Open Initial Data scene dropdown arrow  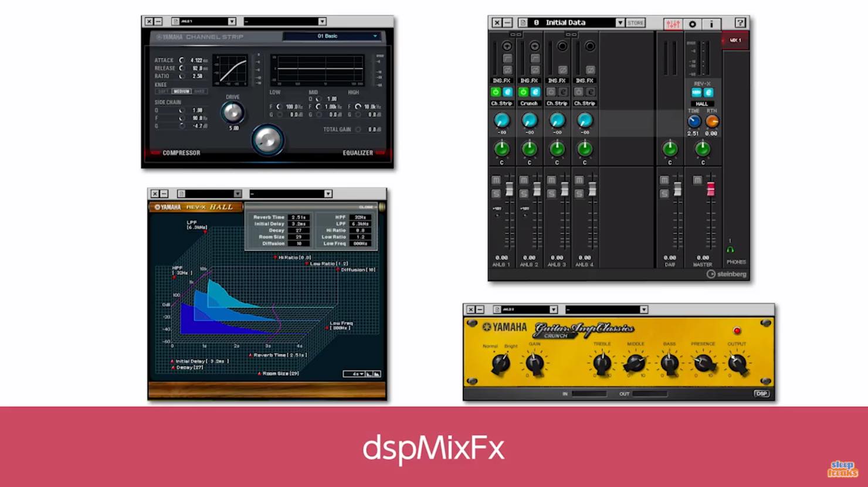[x=620, y=23]
